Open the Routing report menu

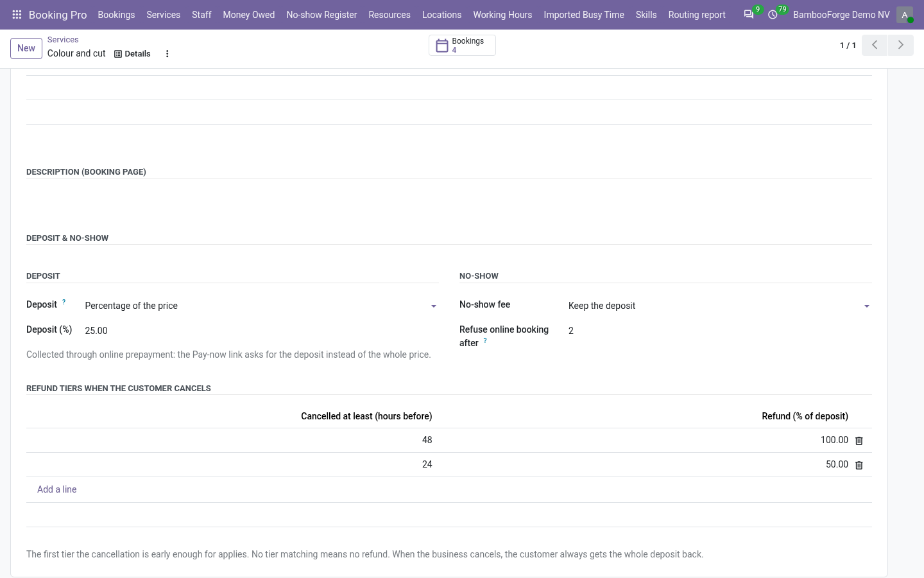coord(697,15)
